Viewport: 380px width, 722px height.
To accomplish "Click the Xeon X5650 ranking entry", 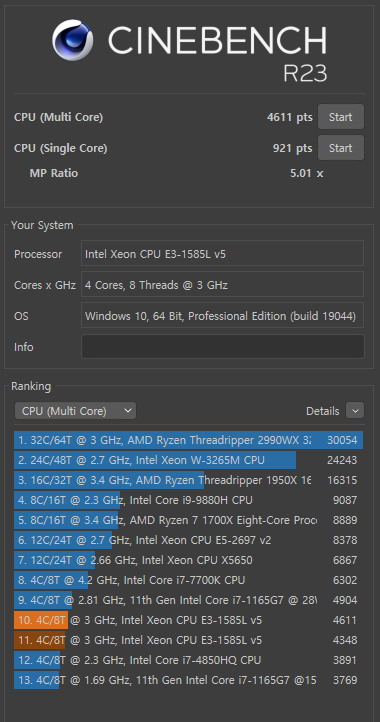I will [188, 560].
